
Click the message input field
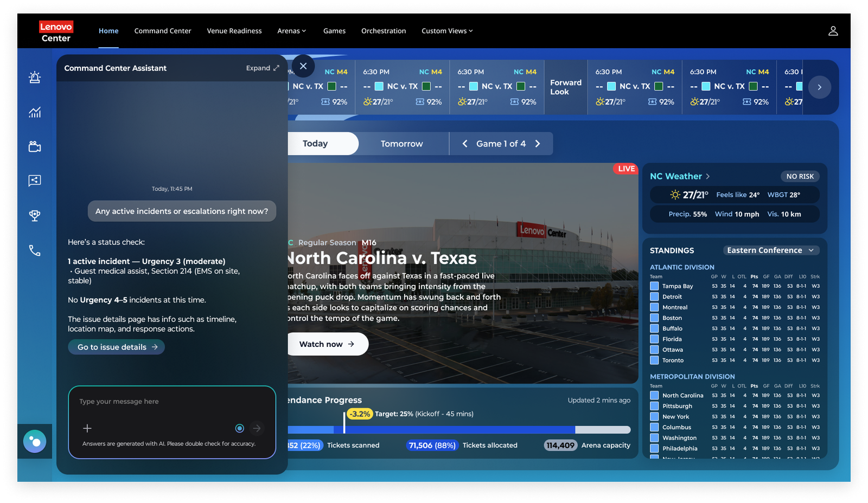click(x=172, y=402)
